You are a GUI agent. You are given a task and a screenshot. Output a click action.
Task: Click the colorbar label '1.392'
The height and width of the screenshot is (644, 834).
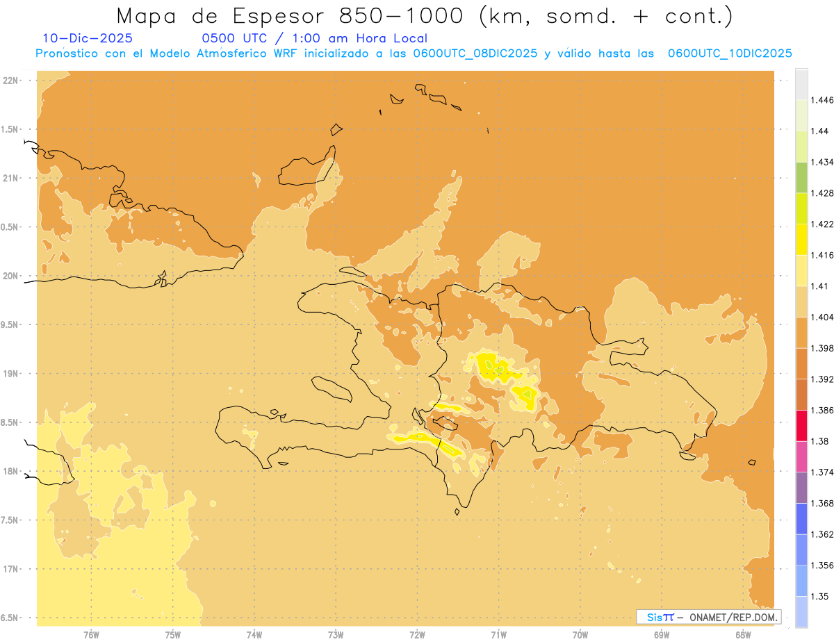coord(822,379)
